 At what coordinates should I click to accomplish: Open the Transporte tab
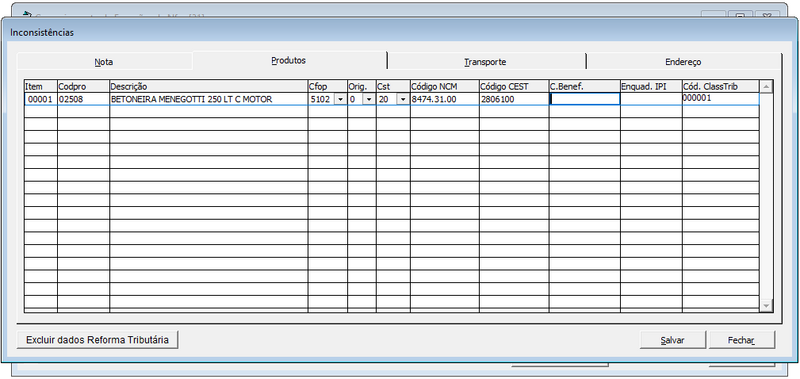[485, 62]
